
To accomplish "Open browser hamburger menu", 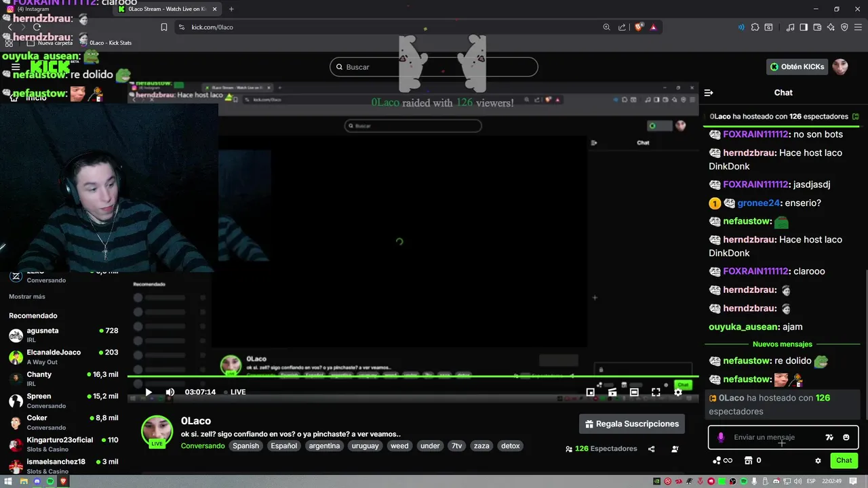I will click(x=858, y=27).
